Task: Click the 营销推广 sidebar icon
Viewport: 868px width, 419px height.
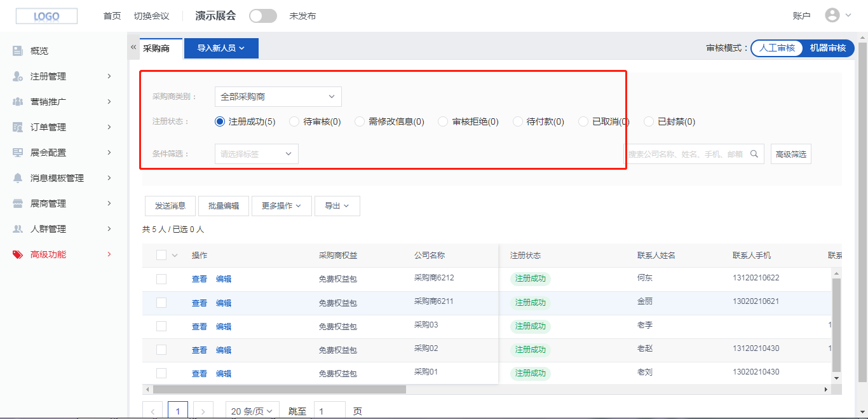Action: tap(18, 102)
